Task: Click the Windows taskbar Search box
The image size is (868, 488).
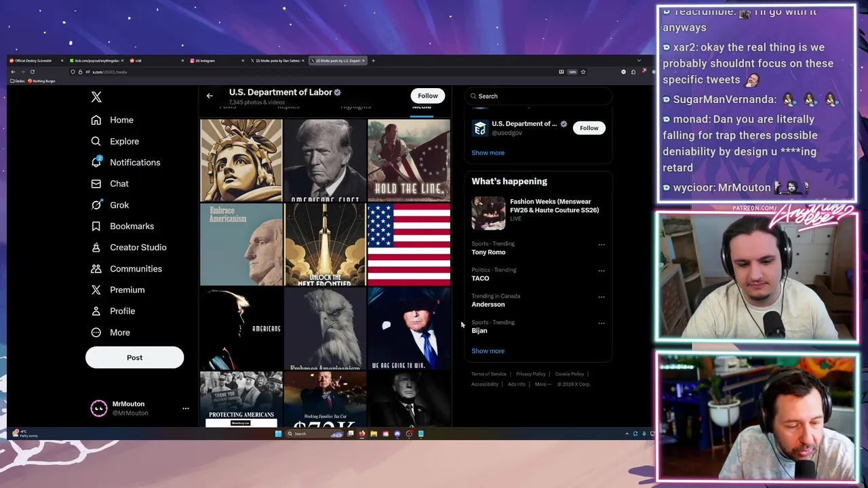Action: [315, 434]
